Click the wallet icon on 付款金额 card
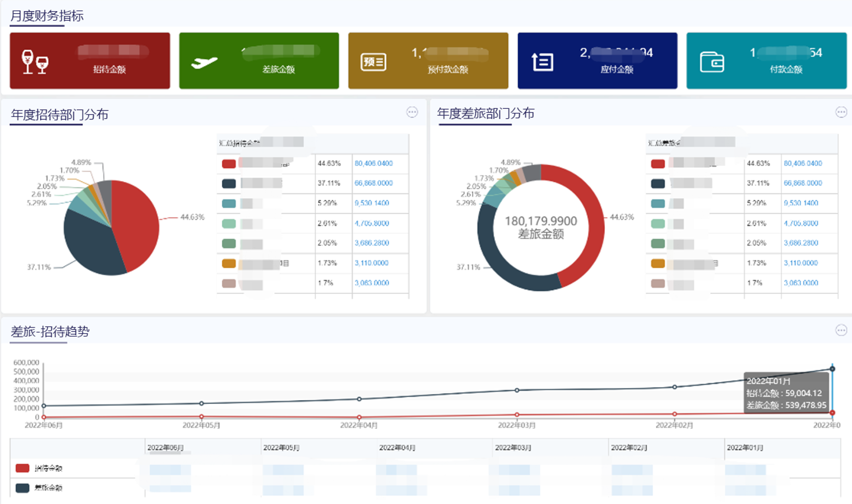852x504 pixels. click(x=712, y=62)
